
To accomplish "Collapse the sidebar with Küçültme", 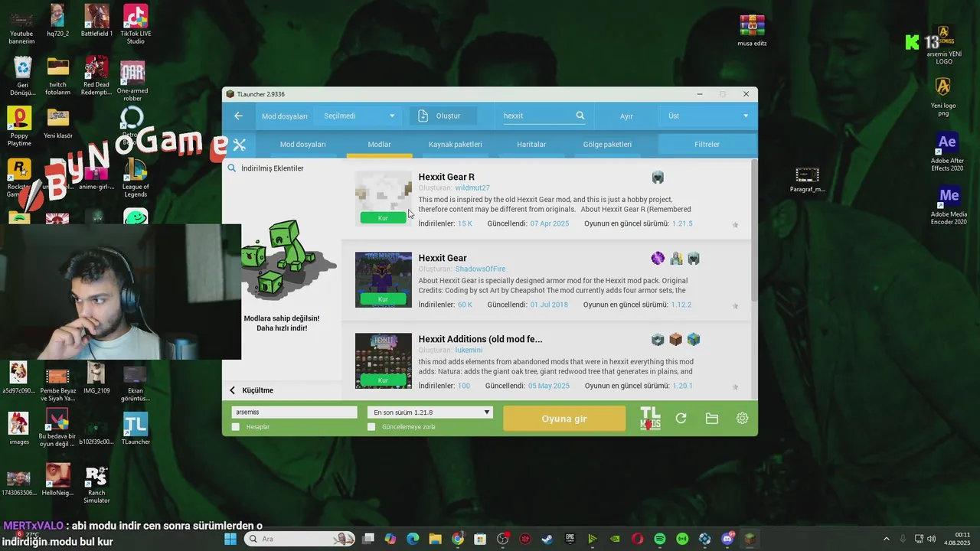I will [252, 390].
